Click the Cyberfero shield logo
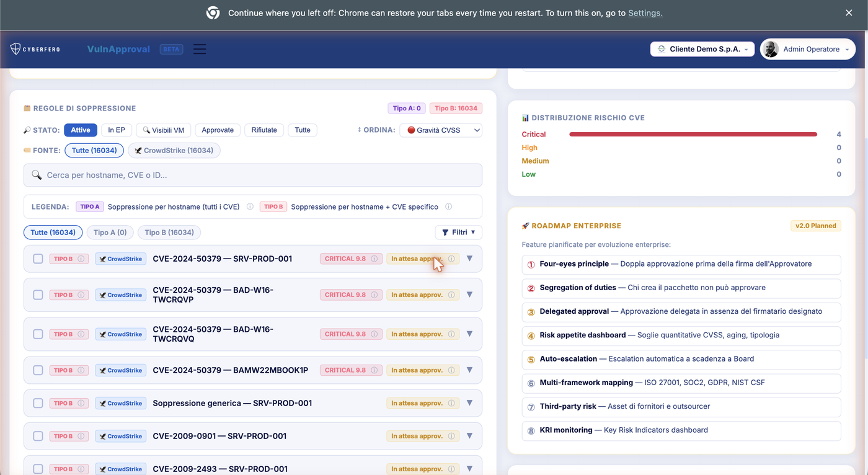The height and width of the screenshot is (475, 868). [16, 49]
